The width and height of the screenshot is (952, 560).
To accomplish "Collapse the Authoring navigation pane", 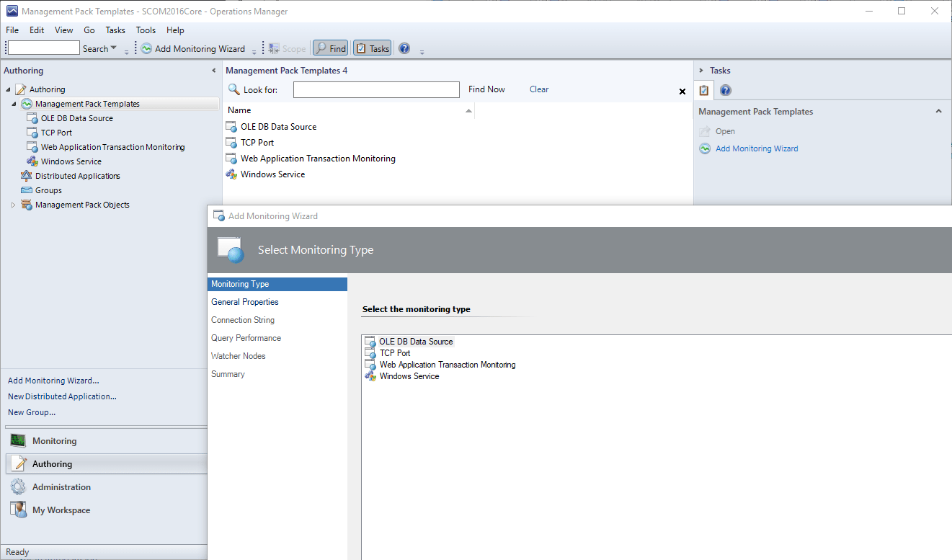I will (x=213, y=71).
